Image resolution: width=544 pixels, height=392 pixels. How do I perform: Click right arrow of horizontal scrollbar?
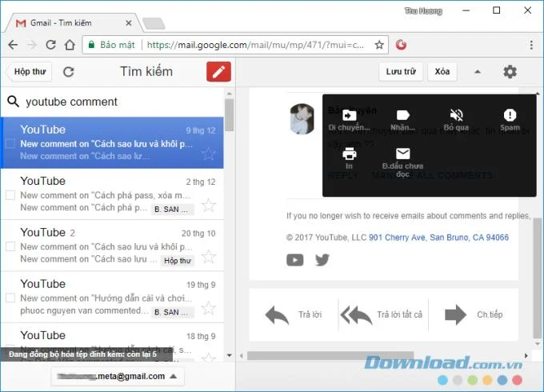tap(526, 355)
